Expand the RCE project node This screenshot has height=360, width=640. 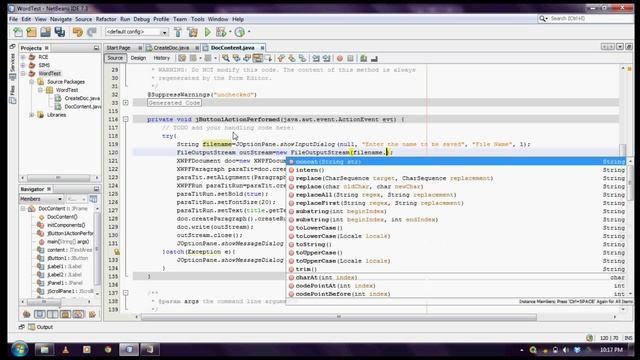tap(23, 57)
